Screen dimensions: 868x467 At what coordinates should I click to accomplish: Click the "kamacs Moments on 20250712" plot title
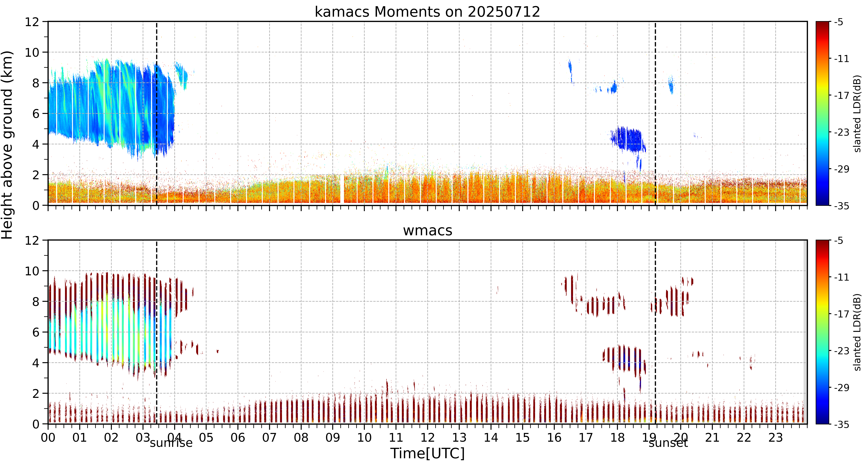pos(427,12)
